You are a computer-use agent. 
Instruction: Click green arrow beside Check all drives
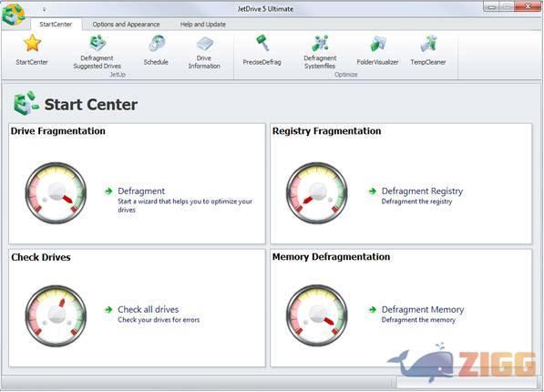click(109, 309)
